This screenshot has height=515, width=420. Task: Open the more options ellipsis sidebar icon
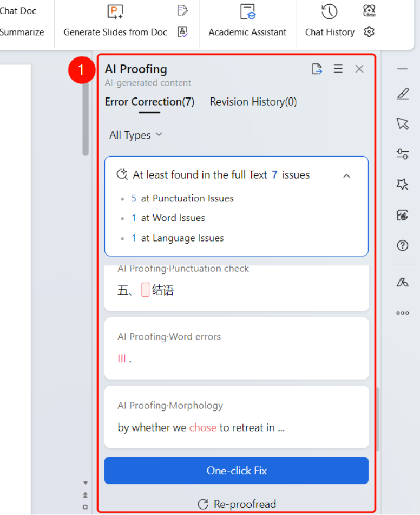403,313
